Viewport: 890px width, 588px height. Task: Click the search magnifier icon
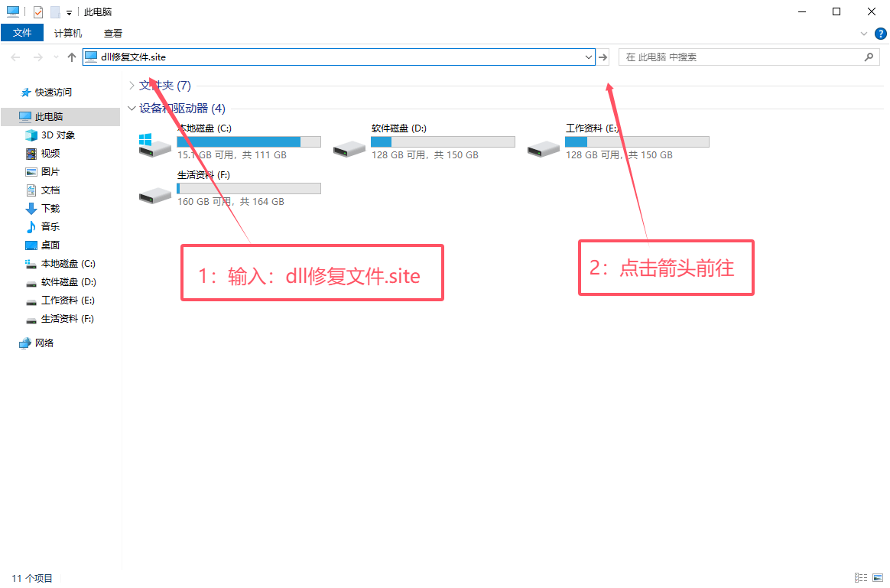[869, 57]
